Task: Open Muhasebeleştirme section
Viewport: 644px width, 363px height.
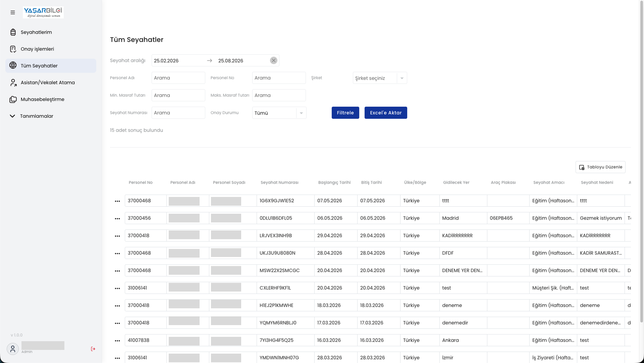Action: point(51,99)
